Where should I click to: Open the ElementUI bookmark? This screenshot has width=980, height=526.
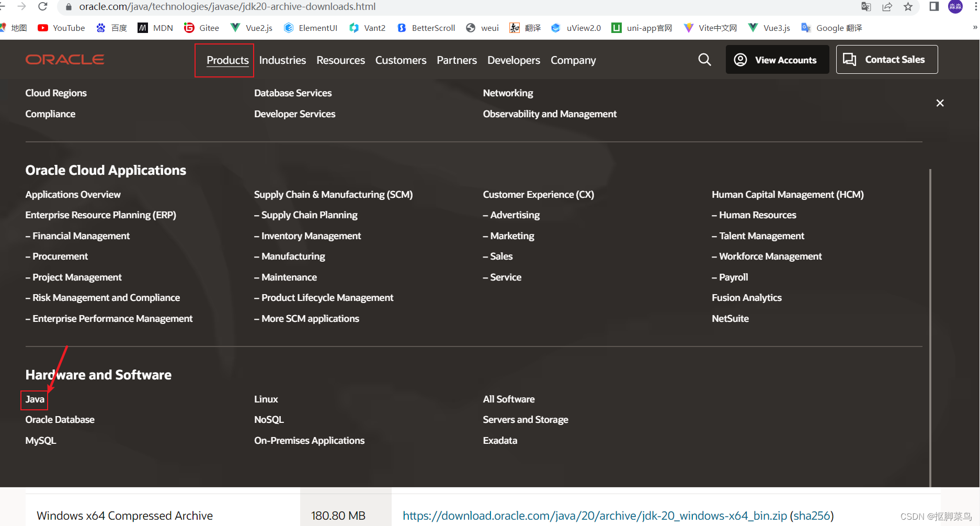311,28
